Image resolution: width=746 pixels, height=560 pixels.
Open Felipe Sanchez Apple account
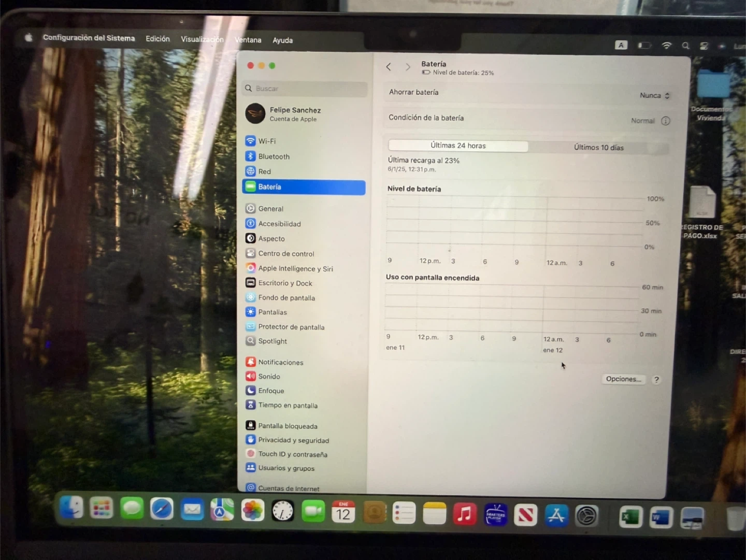(294, 114)
